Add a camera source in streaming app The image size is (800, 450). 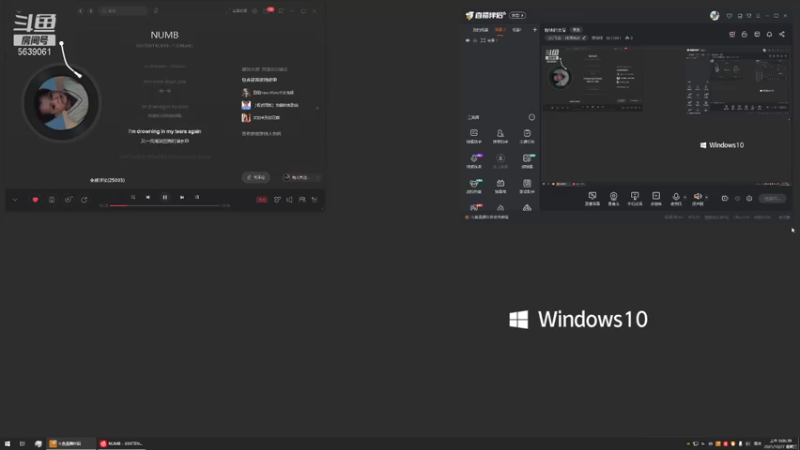(x=613, y=198)
